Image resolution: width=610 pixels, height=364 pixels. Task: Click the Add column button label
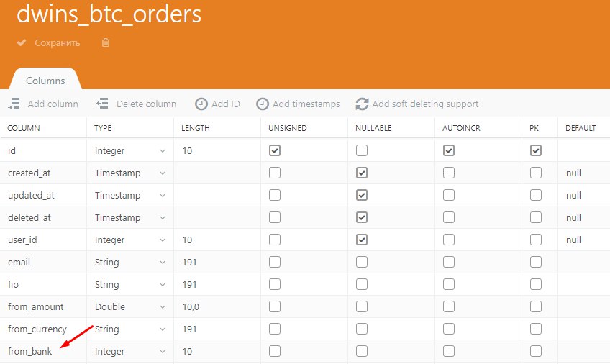(53, 104)
